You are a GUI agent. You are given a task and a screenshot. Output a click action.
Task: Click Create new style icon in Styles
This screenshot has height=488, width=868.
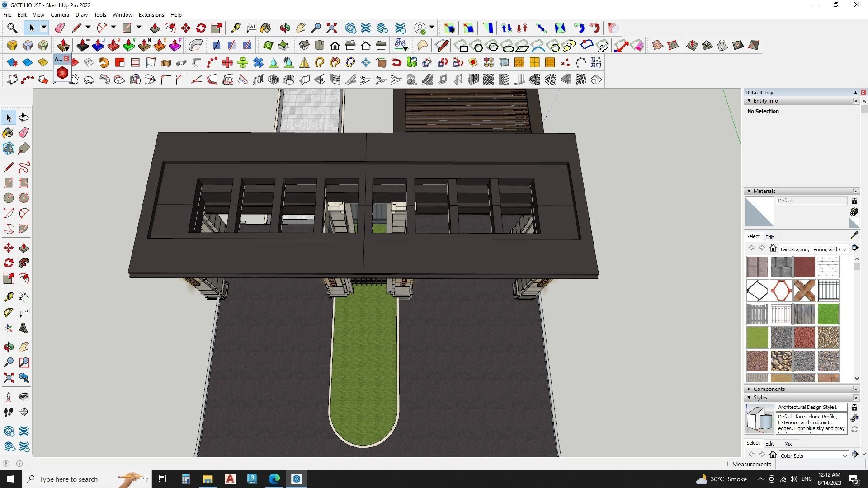tap(854, 418)
